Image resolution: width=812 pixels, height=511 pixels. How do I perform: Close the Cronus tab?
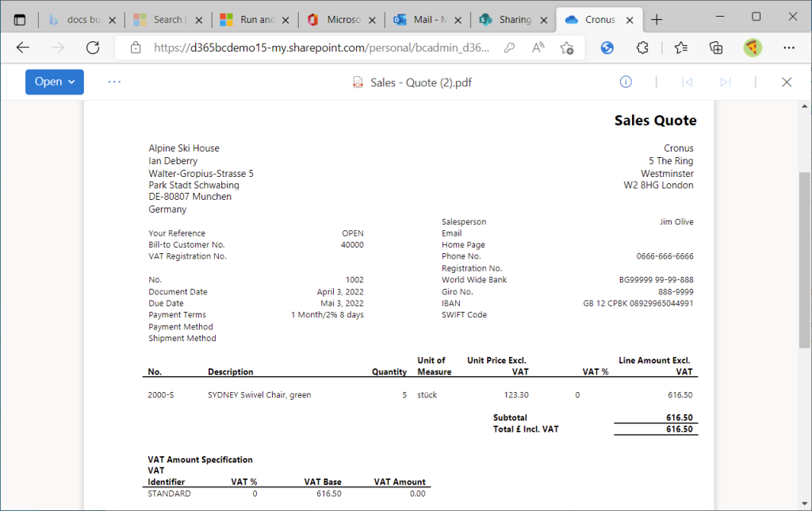tap(630, 20)
